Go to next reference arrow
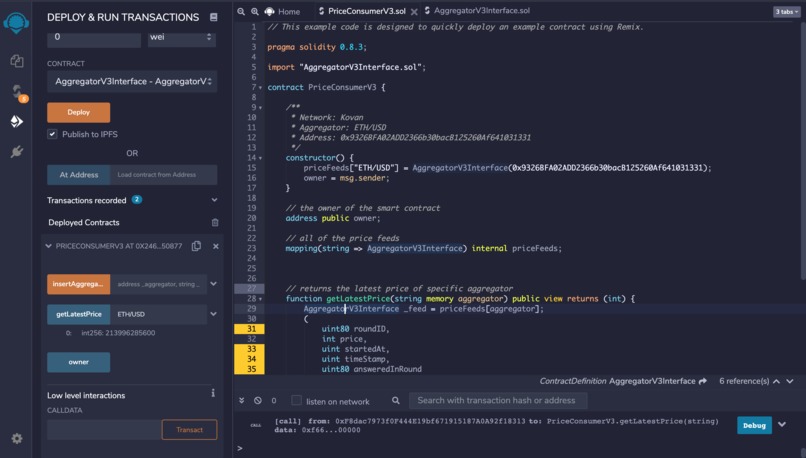The image size is (806, 458). coord(790,381)
